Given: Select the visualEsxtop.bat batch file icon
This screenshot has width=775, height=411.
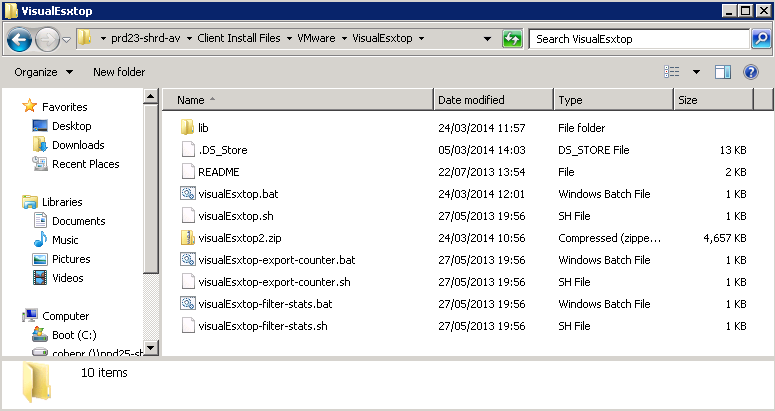Looking at the screenshot, I should click(x=188, y=194).
